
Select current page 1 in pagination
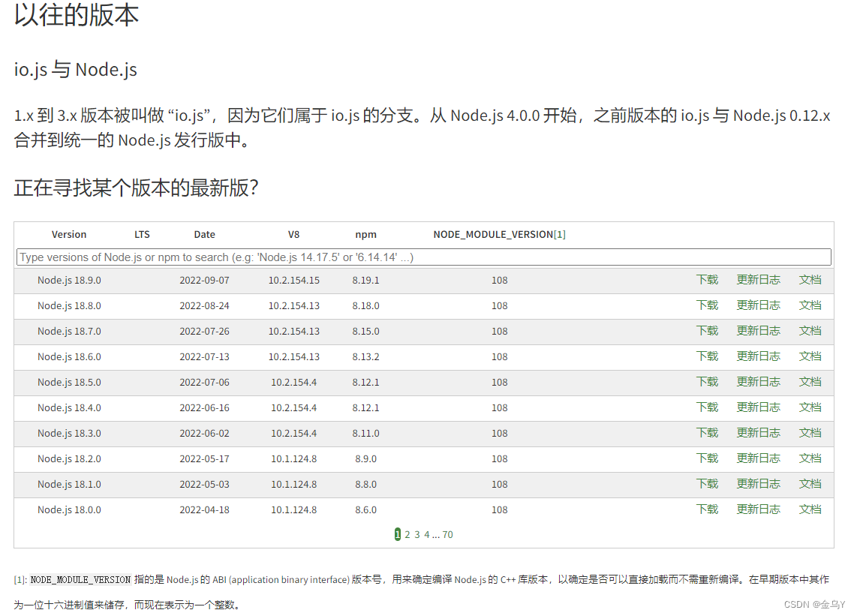point(397,534)
